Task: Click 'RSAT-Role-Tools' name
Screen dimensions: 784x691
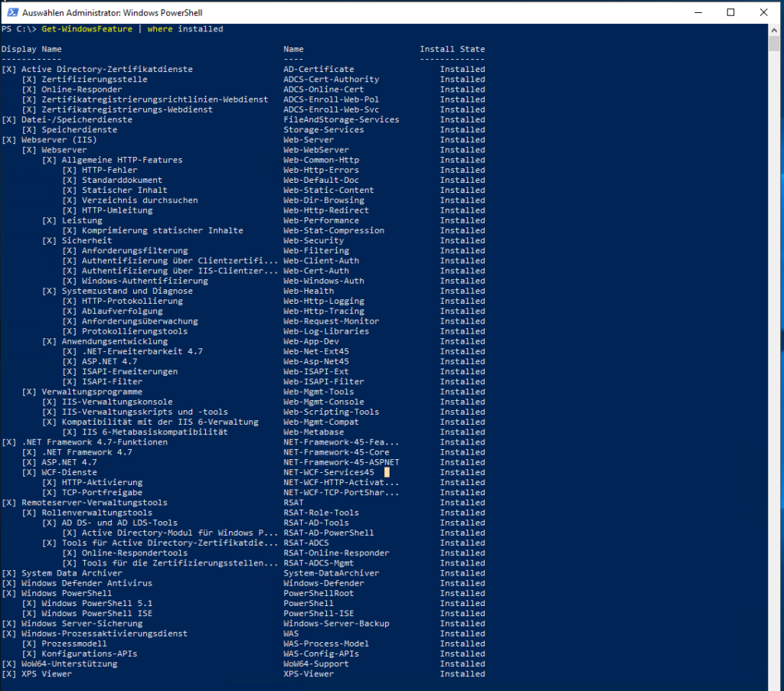Action: coord(321,513)
